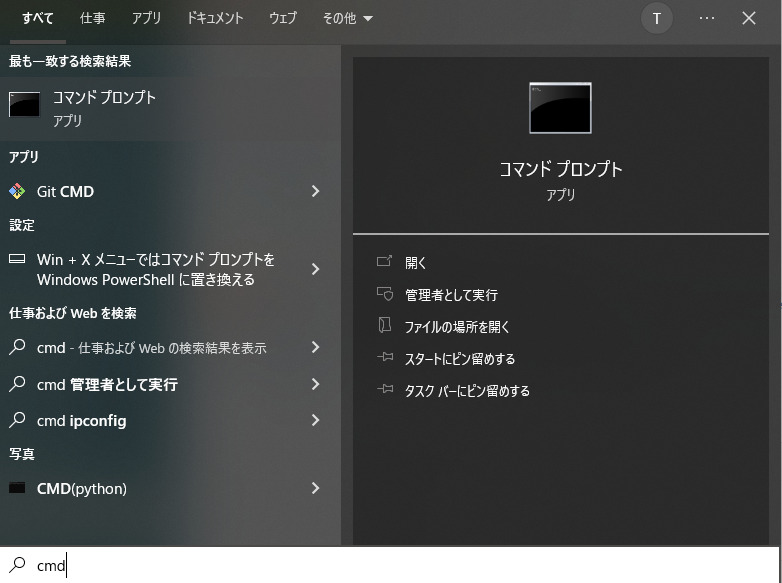Expand the Win + X setting arrow
782x583 pixels.
point(315,269)
